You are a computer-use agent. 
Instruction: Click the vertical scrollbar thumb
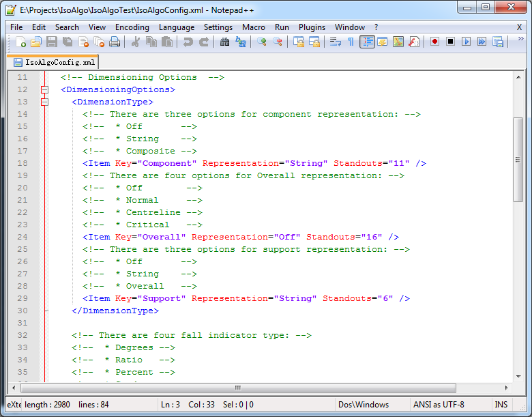[x=518, y=158]
